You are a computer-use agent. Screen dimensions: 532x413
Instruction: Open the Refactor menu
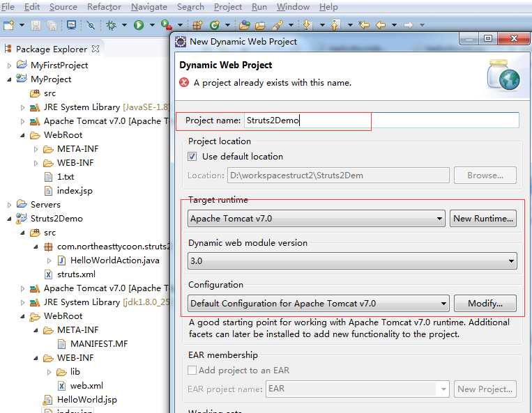(104, 7)
